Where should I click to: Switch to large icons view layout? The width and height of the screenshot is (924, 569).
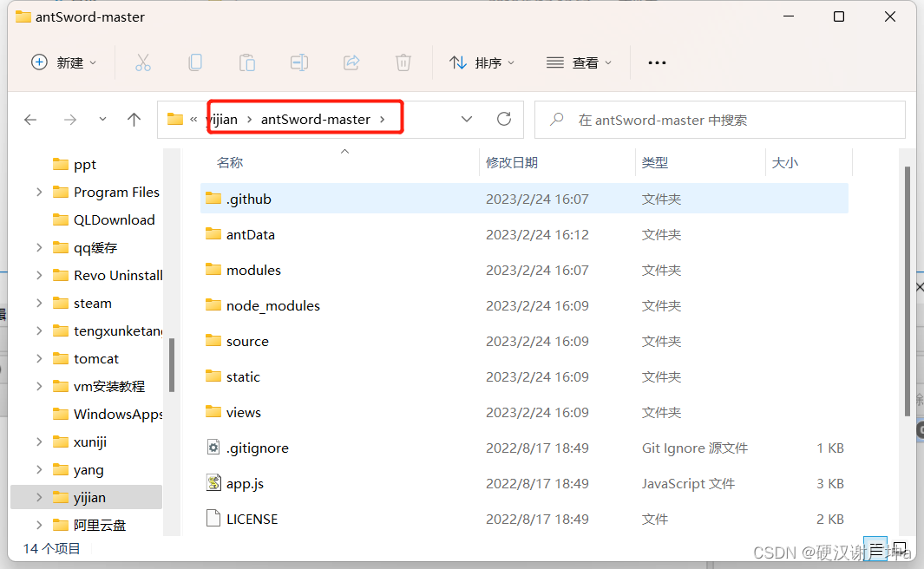899,549
